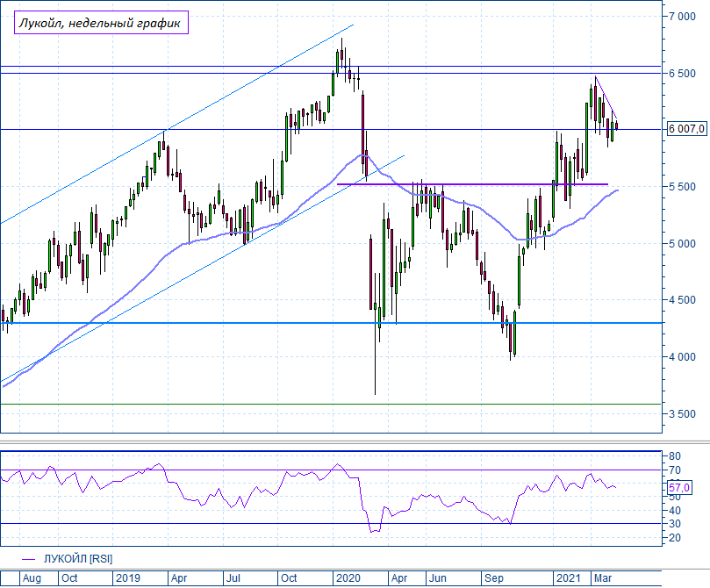
Task: Click the RSI axis label 80
Action: pos(675,456)
